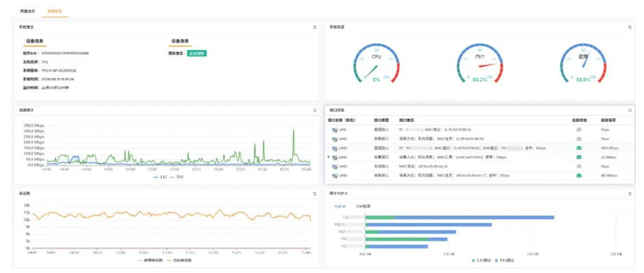Click the LAN5 interface name
This screenshot has height=273, width=644.
[343, 166]
